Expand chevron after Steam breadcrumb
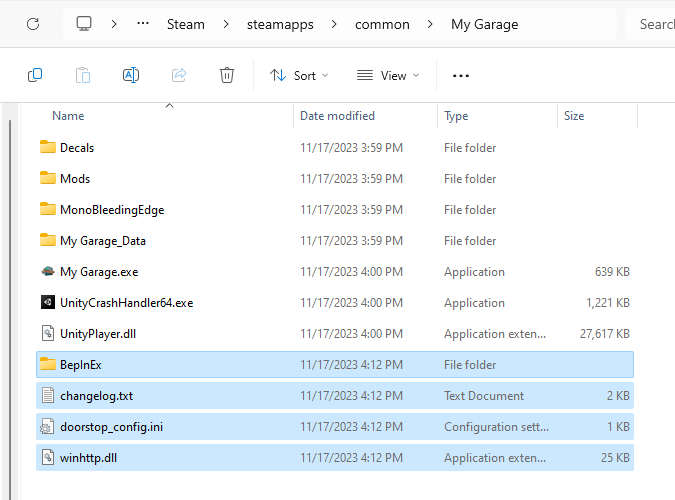This screenshot has height=500, width=675. coord(226,24)
